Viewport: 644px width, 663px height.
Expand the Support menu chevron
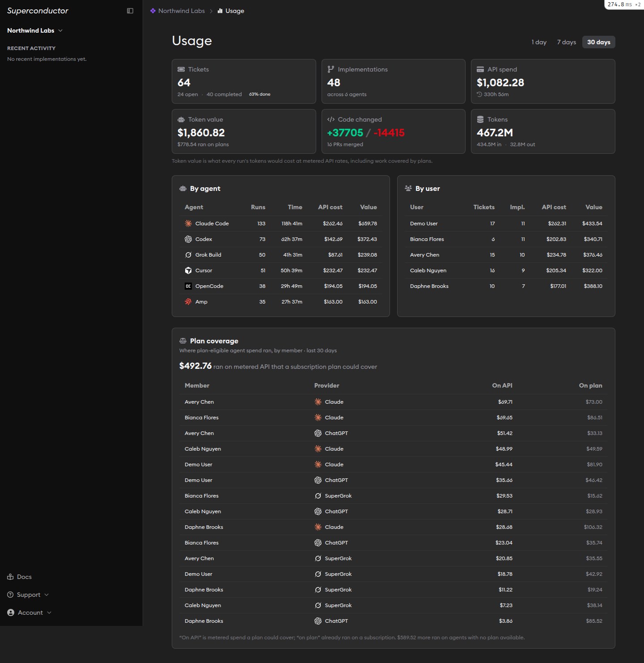click(47, 595)
